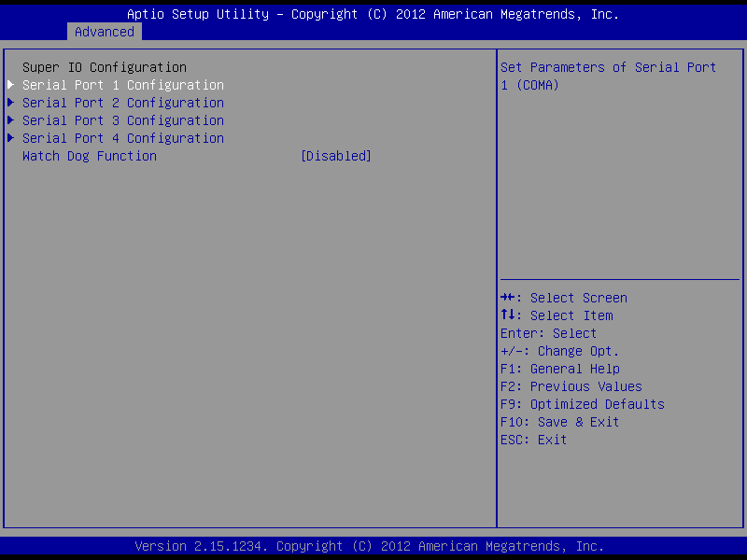Image resolution: width=747 pixels, height=560 pixels.
Task: Switch to the Advanced tab
Action: click(x=105, y=32)
